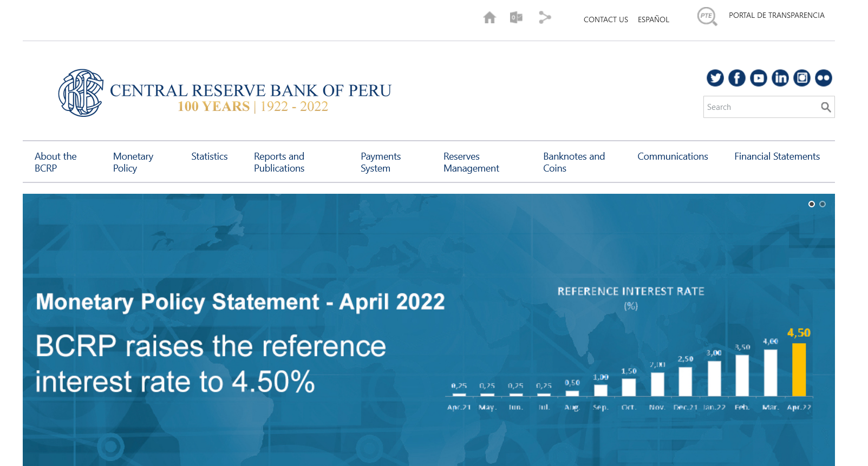868x466 pixels.
Task: Switch language to Español
Action: tap(653, 19)
